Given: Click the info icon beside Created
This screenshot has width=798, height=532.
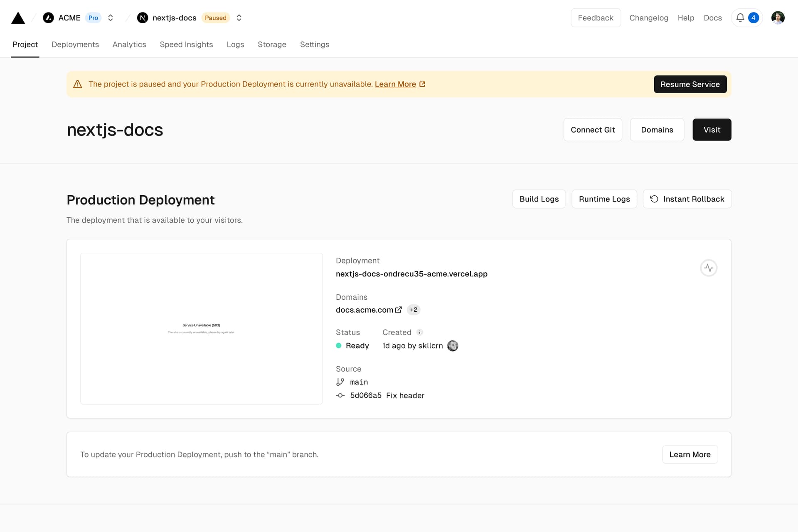Looking at the screenshot, I should (x=420, y=332).
